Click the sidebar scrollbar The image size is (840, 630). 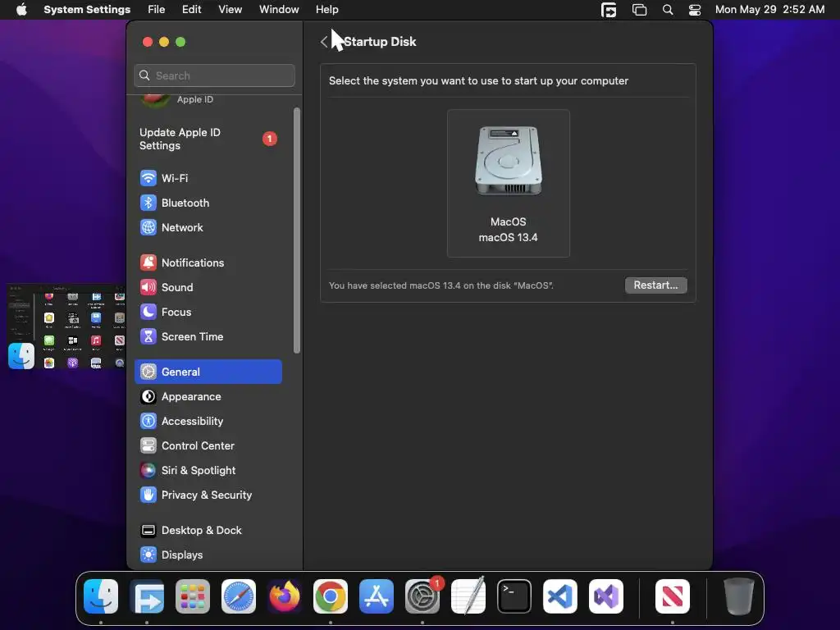pos(297,231)
